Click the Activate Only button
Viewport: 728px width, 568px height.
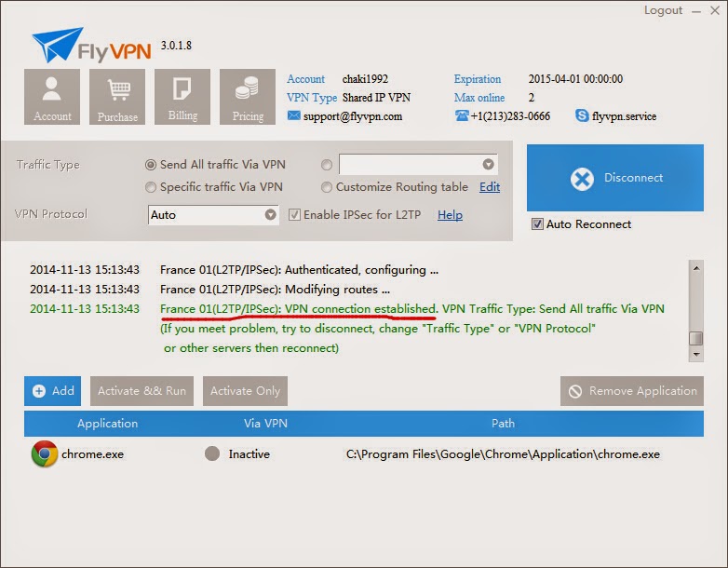[x=245, y=391]
